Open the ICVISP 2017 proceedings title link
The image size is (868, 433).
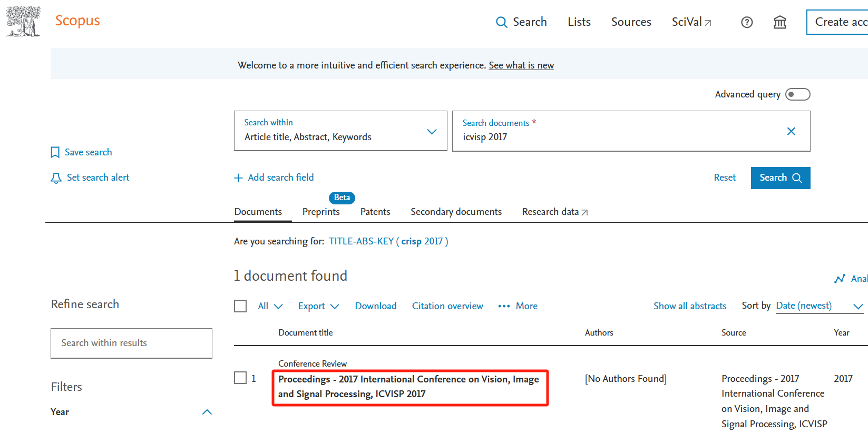408,387
